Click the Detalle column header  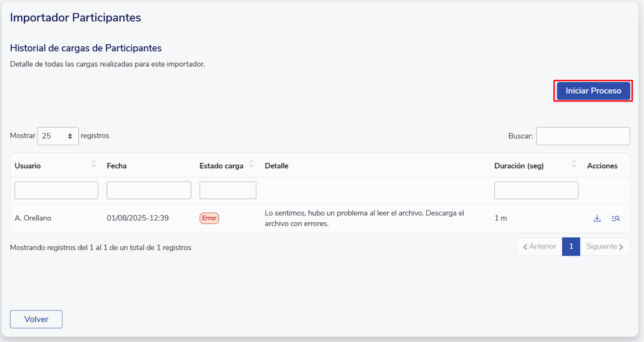click(x=277, y=166)
